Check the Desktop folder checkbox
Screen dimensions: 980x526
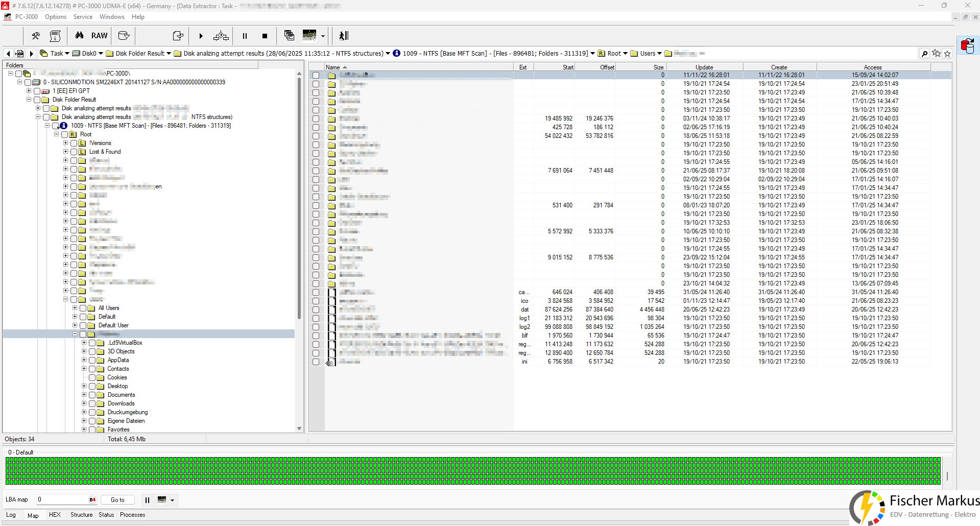pos(92,386)
